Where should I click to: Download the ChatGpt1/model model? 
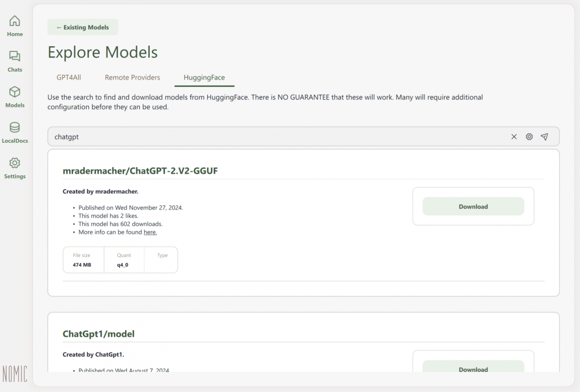pyautogui.click(x=473, y=368)
